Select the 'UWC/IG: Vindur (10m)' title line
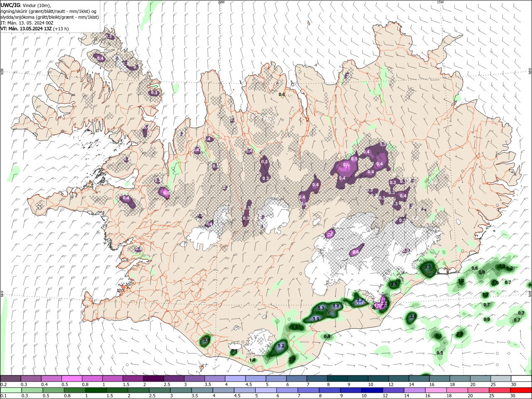Viewport: 532px width, 399px height. [26, 5]
